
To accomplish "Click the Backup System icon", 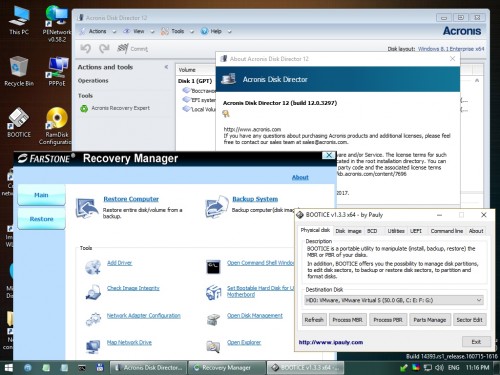I will click(216, 207).
